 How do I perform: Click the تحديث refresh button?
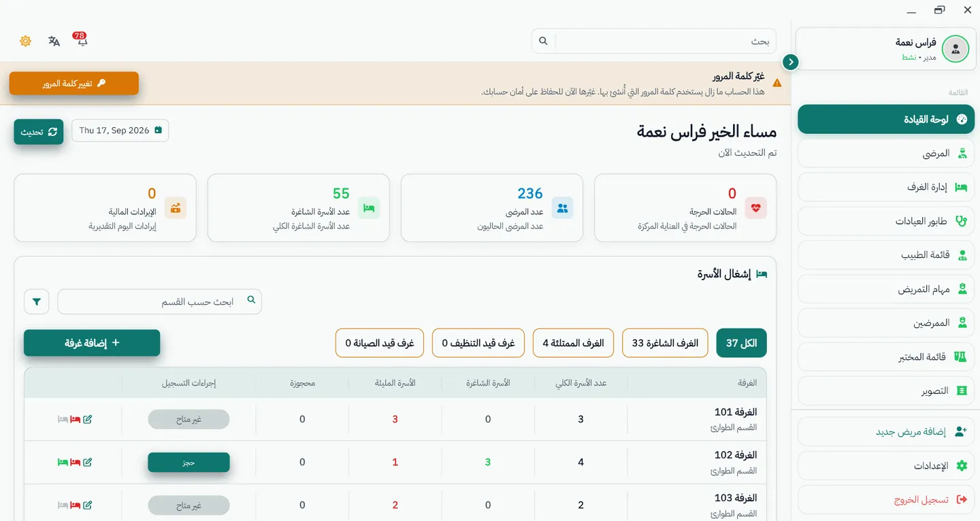pyautogui.click(x=39, y=132)
